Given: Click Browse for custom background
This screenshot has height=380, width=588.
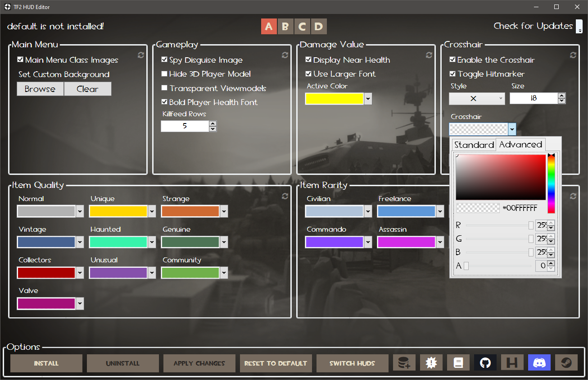Looking at the screenshot, I should click(40, 89).
